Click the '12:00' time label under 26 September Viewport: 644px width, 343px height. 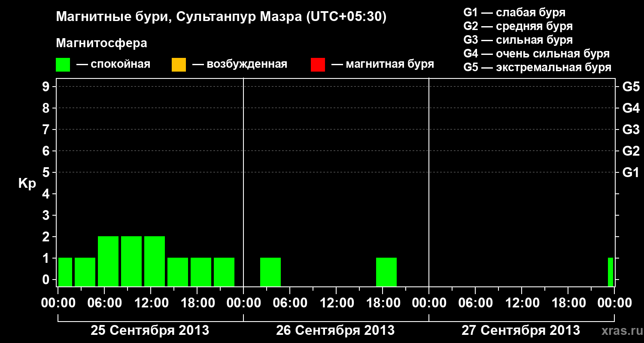(336, 303)
